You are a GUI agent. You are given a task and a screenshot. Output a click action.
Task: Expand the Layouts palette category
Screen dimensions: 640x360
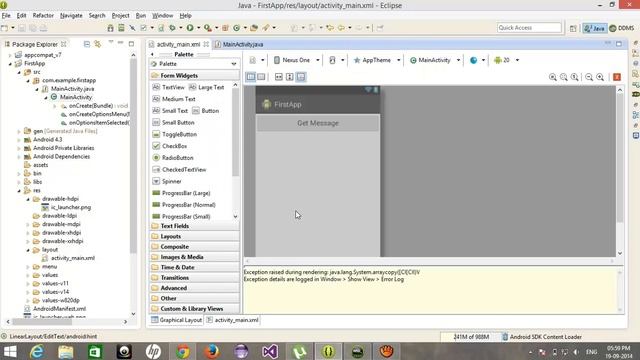(x=195, y=236)
